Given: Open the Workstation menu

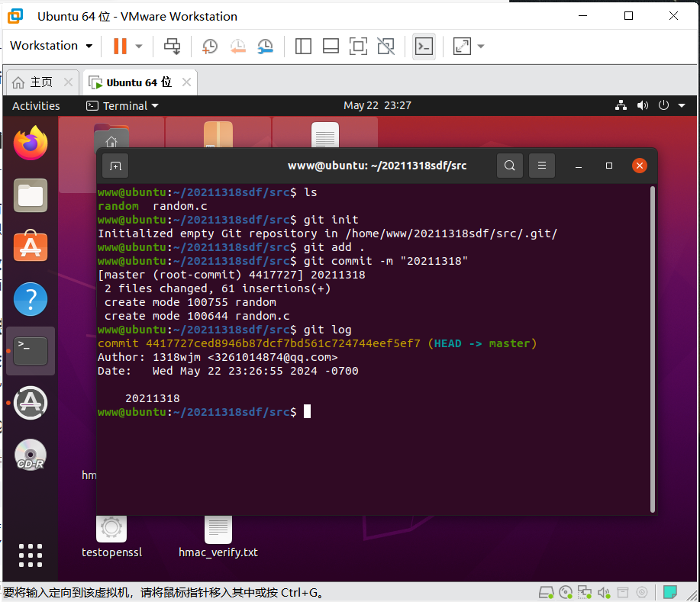Looking at the screenshot, I should [51, 46].
